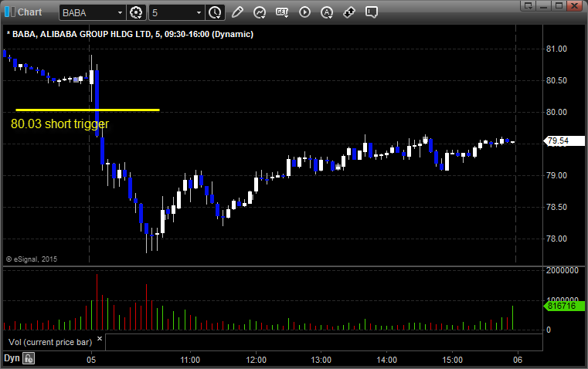Open the time template clock icon
This screenshot has width=588, height=369.
[x=215, y=12]
